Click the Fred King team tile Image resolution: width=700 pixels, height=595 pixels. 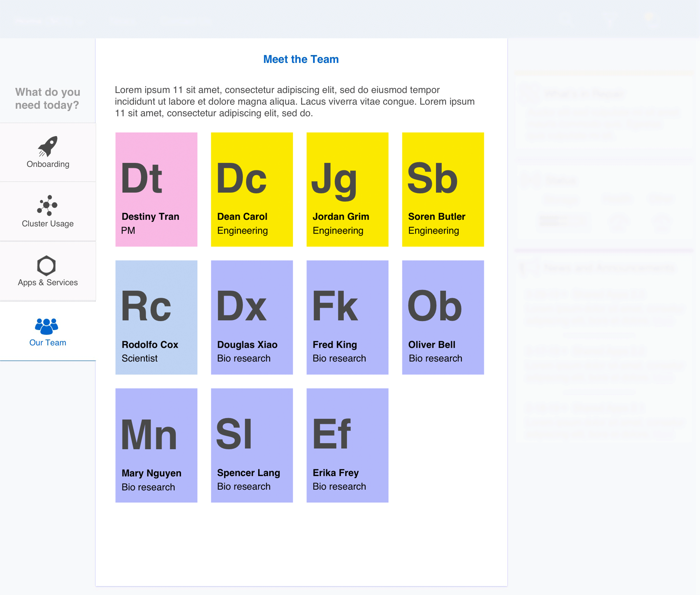click(347, 317)
